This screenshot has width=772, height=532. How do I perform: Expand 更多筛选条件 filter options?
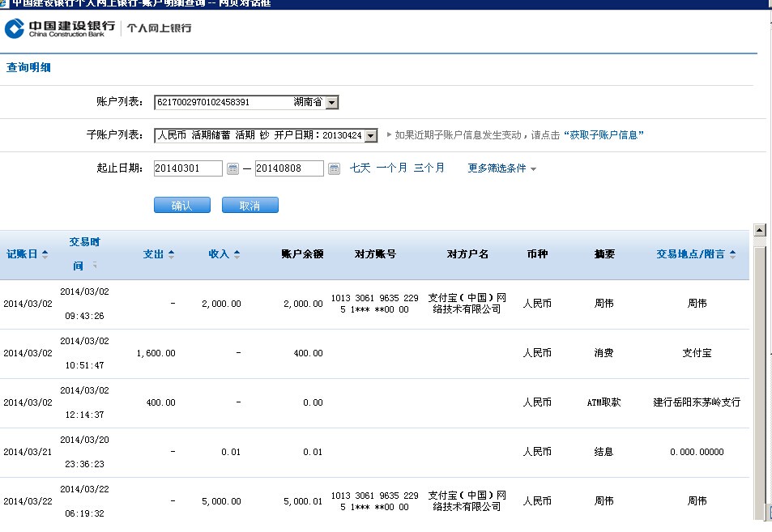click(501, 168)
